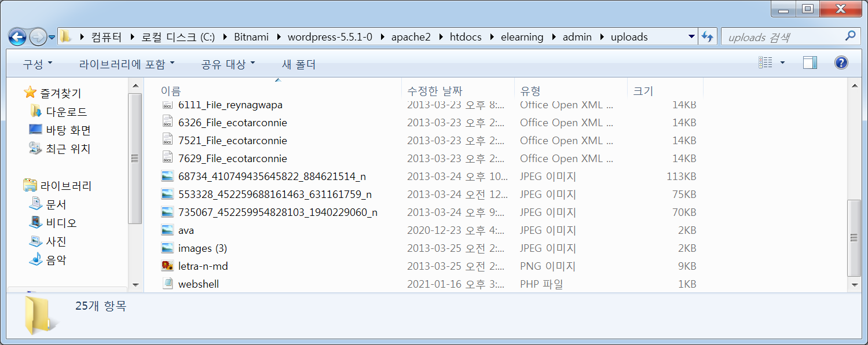868x345 pixels.
Task: Click the 2020-12-23 date cell
Action: click(455, 230)
